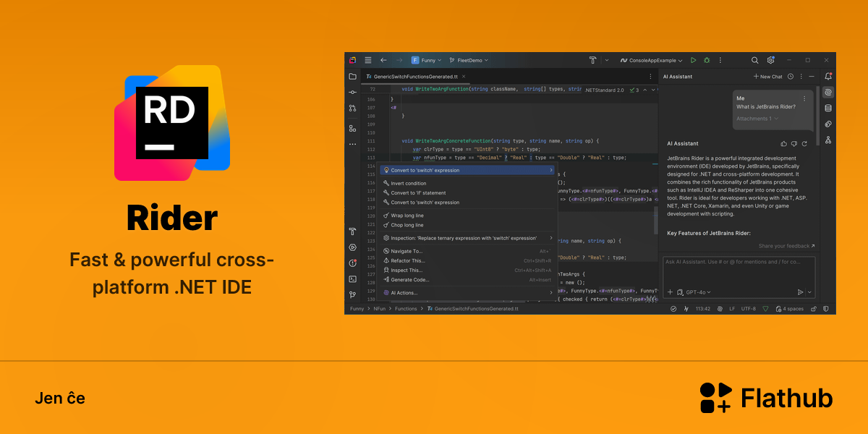
Task: Minimize the AI Assistant panel
Action: coord(812,76)
